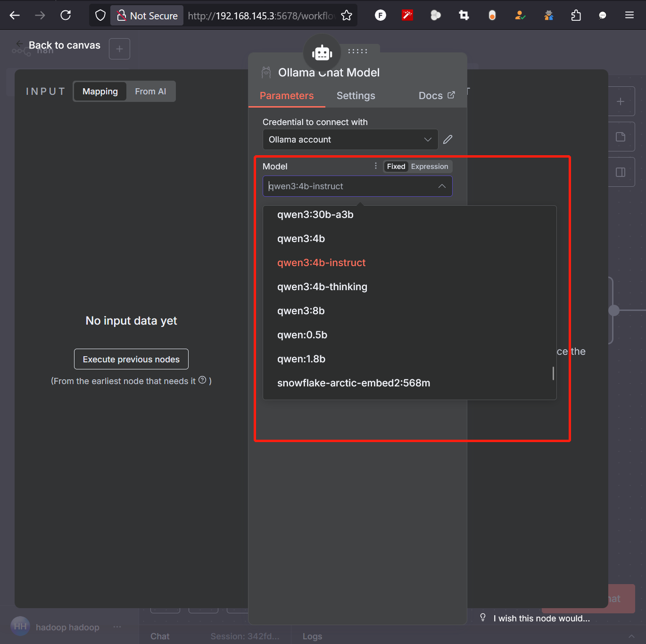The image size is (646, 644).
Task: Click help question mark near earliest node text
Action: pyautogui.click(x=202, y=380)
